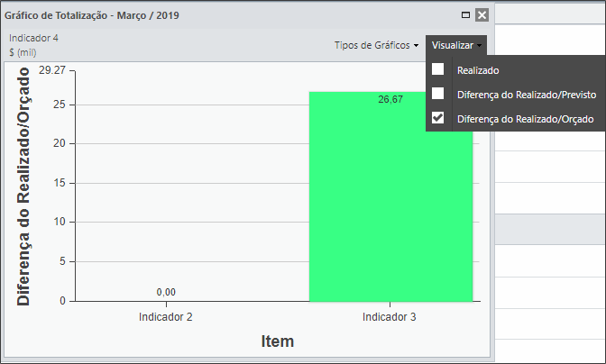Uncheck Diferença do Realizado/Orçado option

[438, 118]
